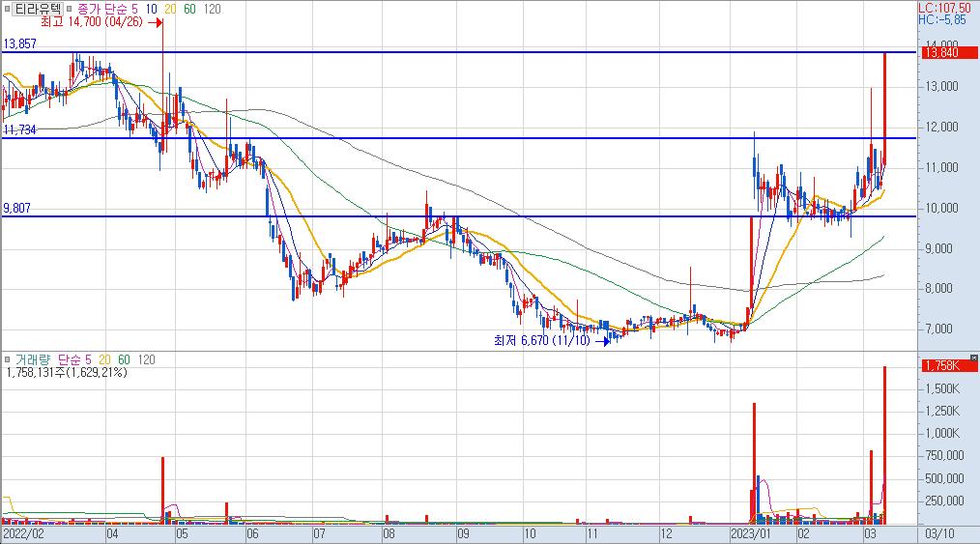Click the 1,758,131주(1,629.21%) volume readout
Screen dimensions: 980x544
[x=67, y=372]
